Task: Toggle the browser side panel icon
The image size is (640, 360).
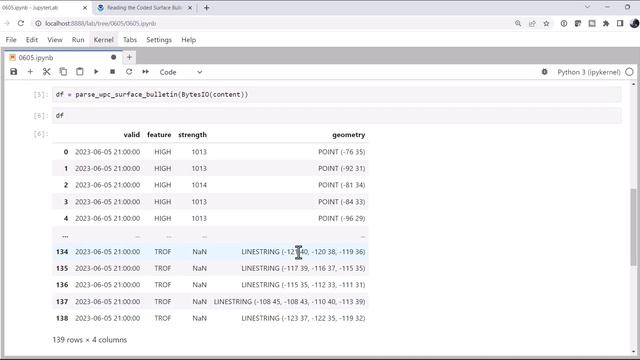Action: click(x=620, y=24)
